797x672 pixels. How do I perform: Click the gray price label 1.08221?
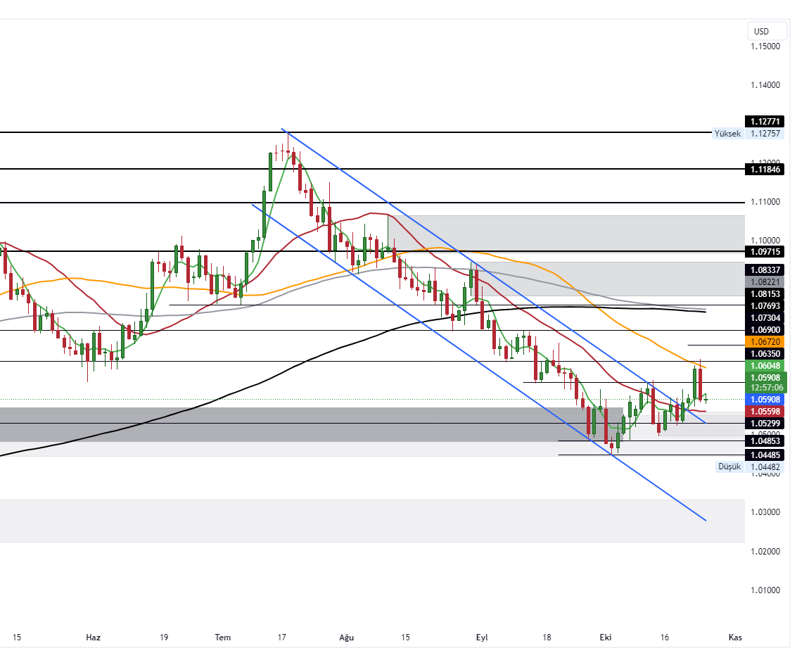(766, 281)
